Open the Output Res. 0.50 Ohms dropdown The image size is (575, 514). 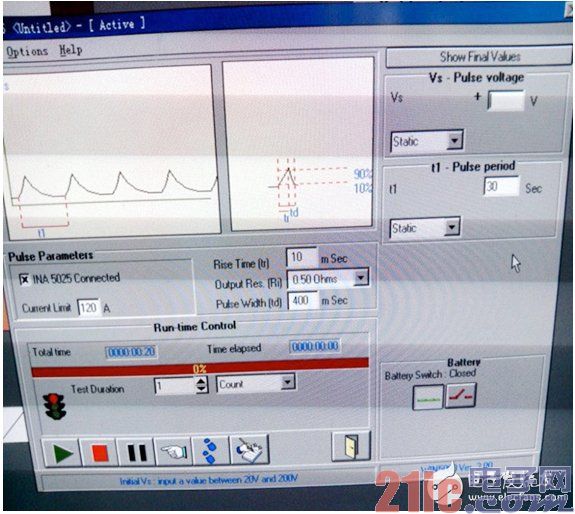click(x=361, y=278)
